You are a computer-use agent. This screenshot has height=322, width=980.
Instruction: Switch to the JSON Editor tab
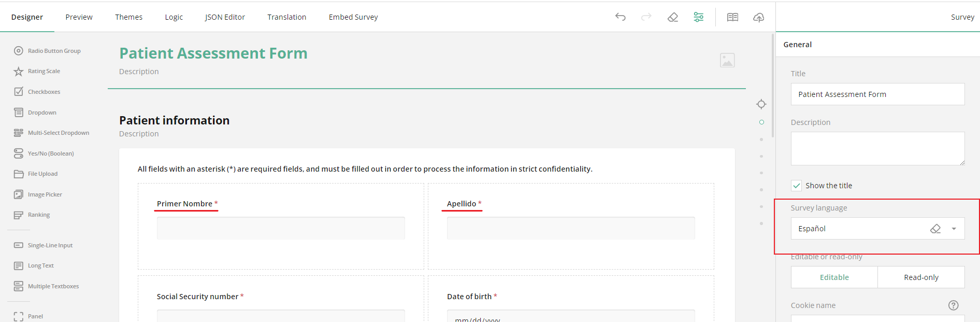225,17
